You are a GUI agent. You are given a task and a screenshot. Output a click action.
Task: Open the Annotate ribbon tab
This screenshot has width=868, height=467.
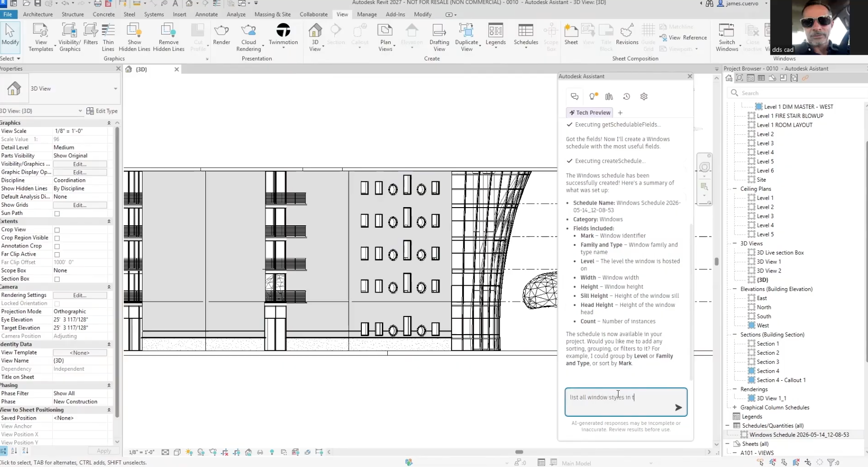[206, 14]
